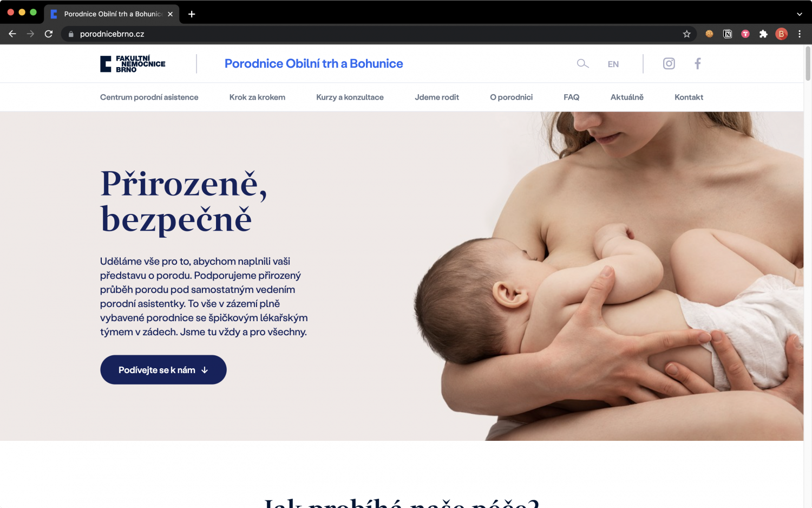This screenshot has width=812, height=508.
Task: Click the Podívejte se k nám button
Action: (163, 370)
